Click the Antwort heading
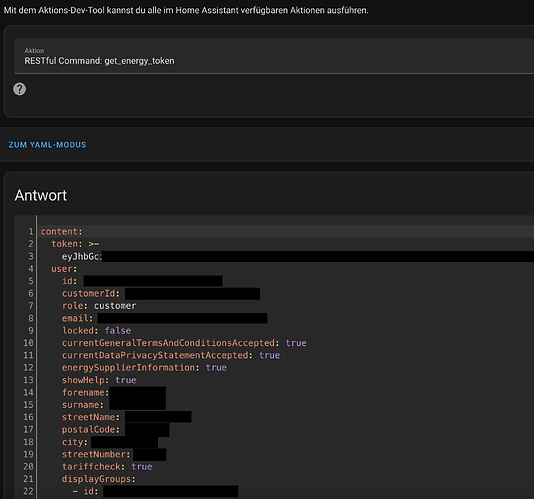The width and height of the screenshot is (534, 499). 41,195
